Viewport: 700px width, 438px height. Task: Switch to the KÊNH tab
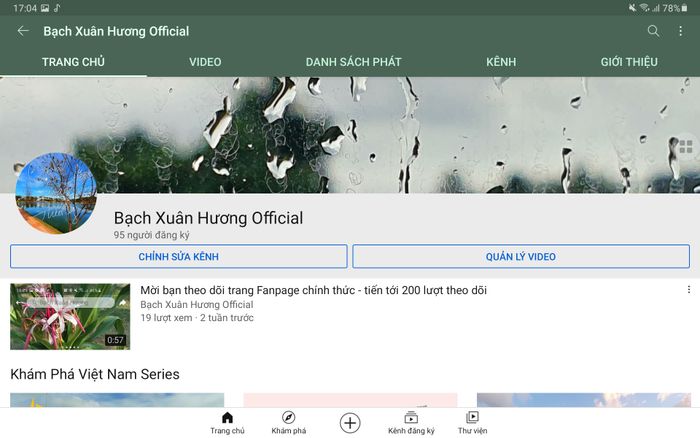pos(501,62)
